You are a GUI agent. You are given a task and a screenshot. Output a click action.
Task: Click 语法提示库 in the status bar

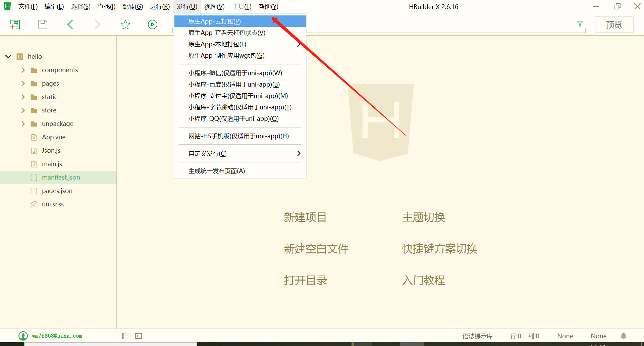pyautogui.click(x=477, y=336)
